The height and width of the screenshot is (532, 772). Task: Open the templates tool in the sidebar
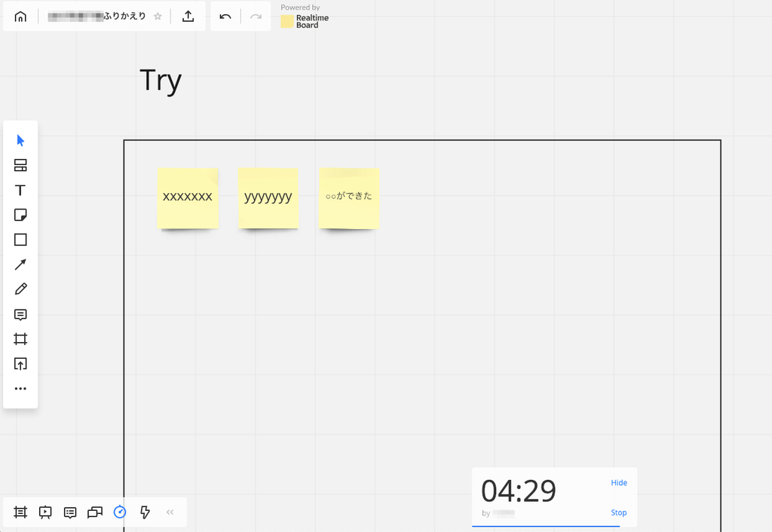click(x=20, y=166)
